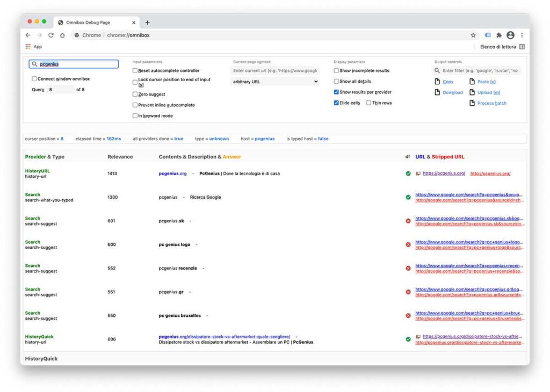The height and width of the screenshot is (392, 550).
Task: Check Show incomplete results
Action: [x=336, y=70]
